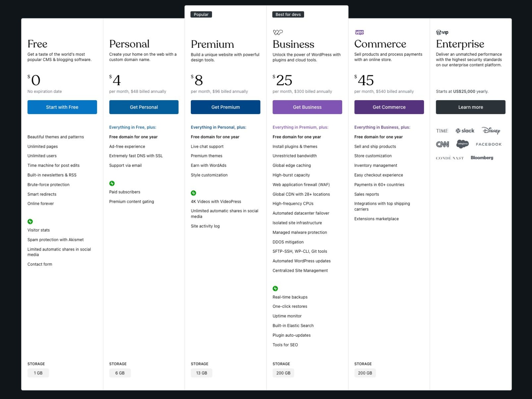Screen dimensions: 532x399
Task: Click the WordPress VIP logo above Enterprise
Action: 442,32
